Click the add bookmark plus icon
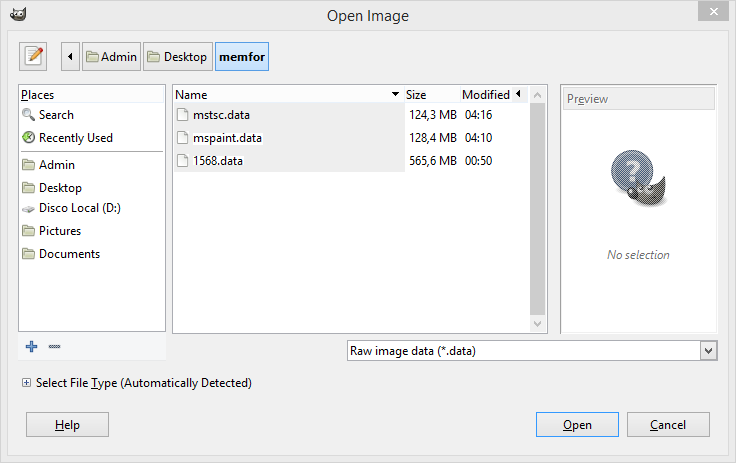The image size is (736, 463). pyautogui.click(x=31, y=346)
